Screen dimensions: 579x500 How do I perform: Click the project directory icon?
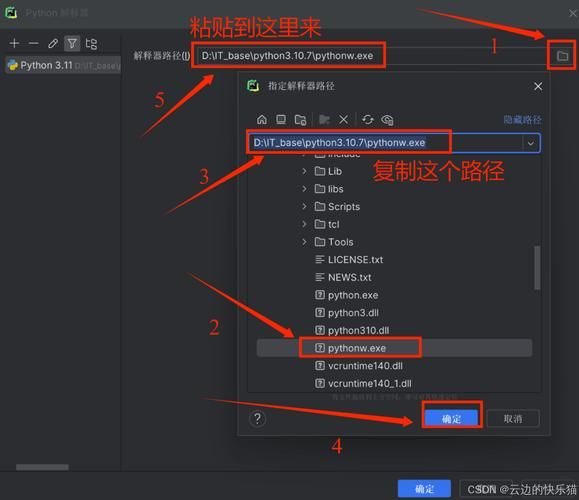(x=300, y=120)
